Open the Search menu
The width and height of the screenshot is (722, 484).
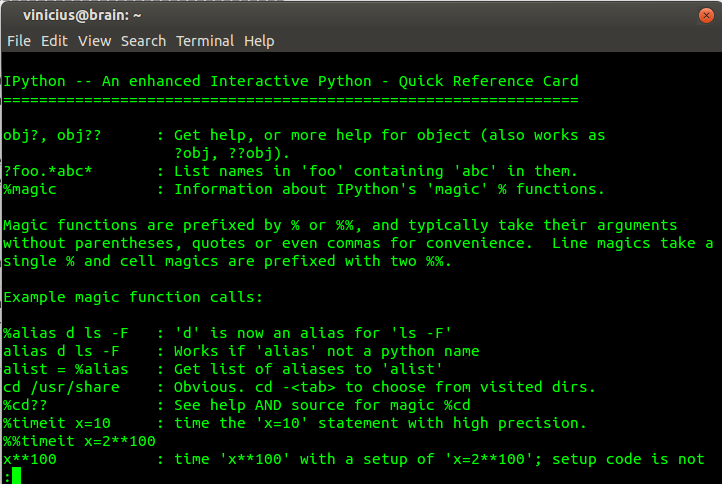click(x=143, y=41)
